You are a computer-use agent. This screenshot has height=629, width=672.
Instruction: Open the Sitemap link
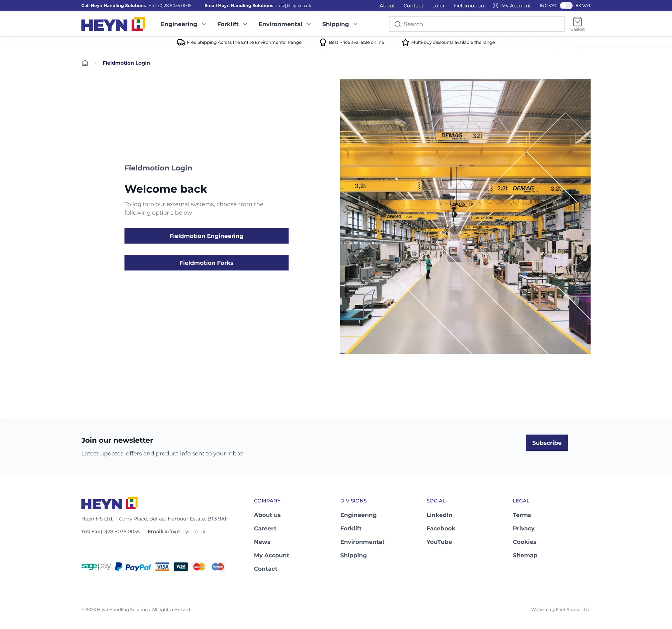point(525,555)
